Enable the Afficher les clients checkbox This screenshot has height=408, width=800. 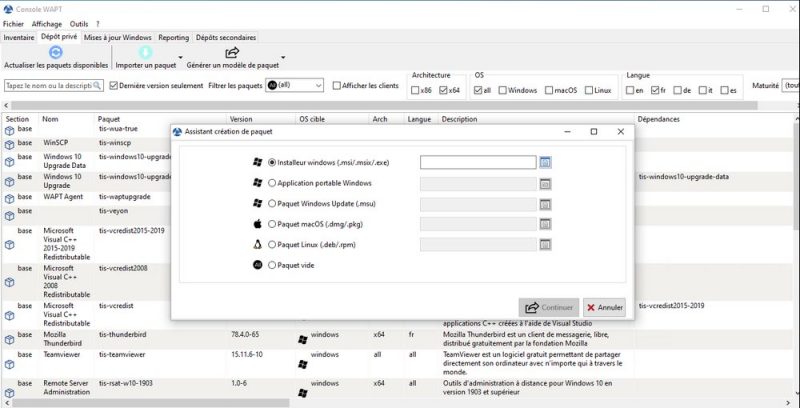point(337,86)
